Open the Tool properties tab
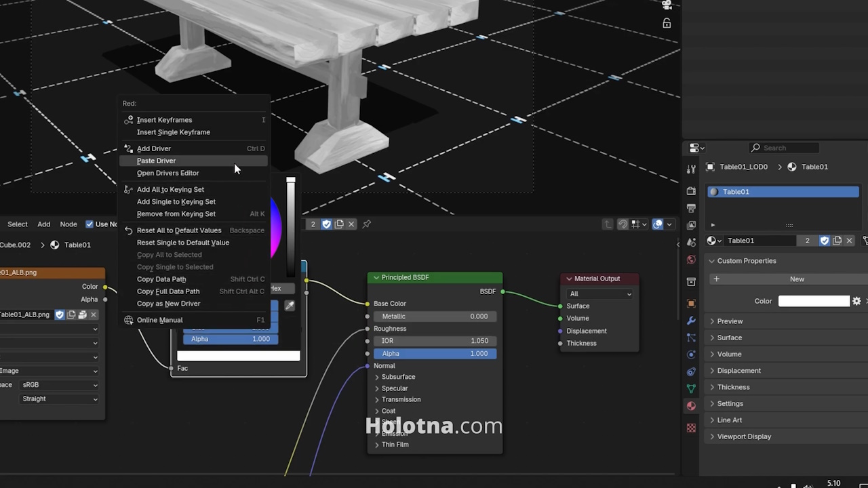 click(691, 169)
